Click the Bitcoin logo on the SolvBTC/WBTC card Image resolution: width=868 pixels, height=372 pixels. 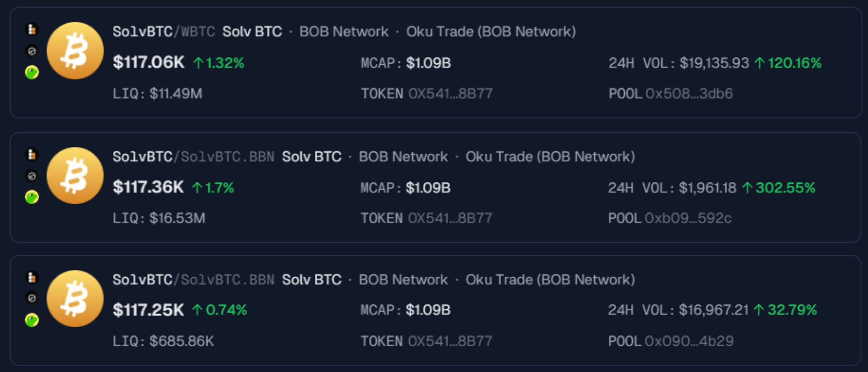[75, 51]
